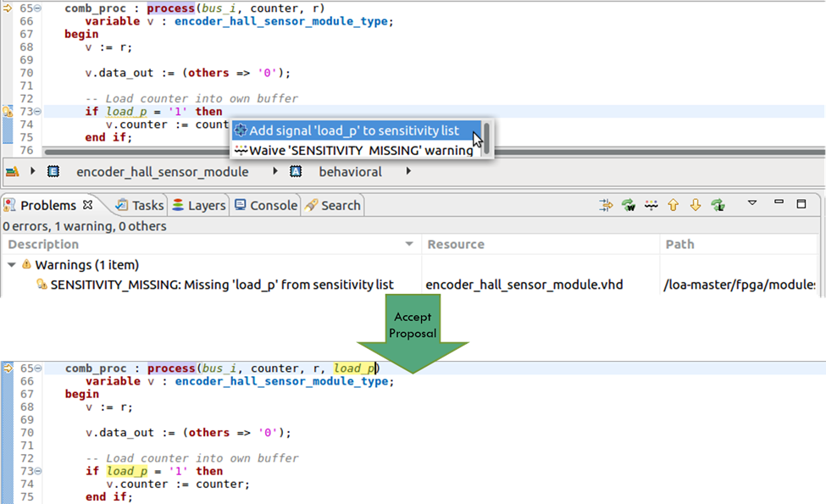
Task: Collapse the if-block fold at line 73 in top editor
Action: [x=38, y=112]
